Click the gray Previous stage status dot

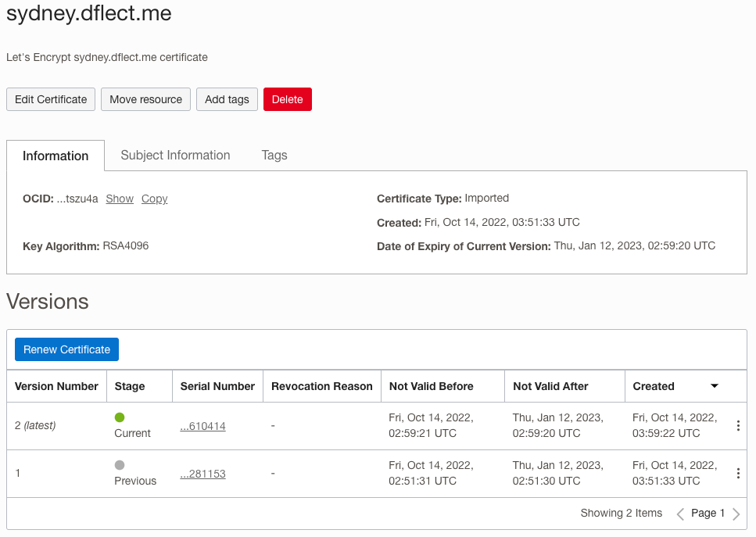pyautogui.click(x=120, y=465)
